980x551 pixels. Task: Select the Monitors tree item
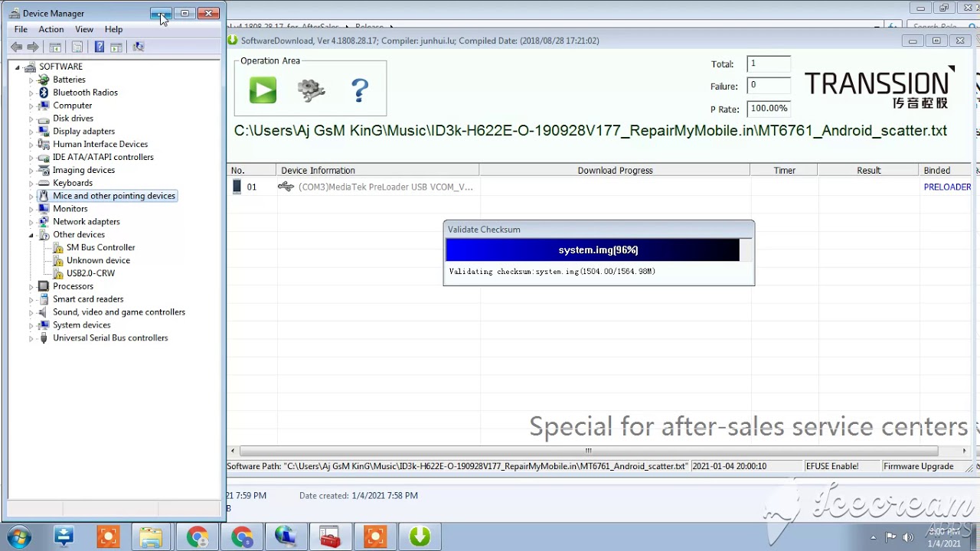click(70, 209)
